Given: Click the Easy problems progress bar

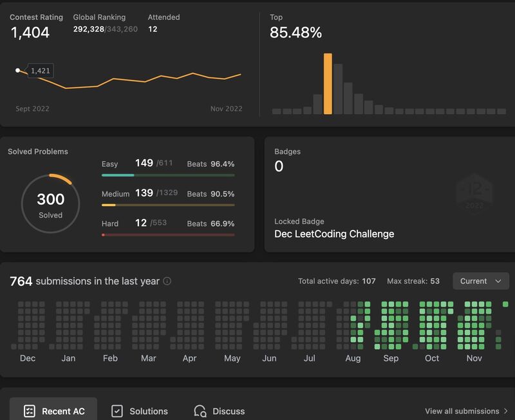Looking at the screenshot, I should pyautogui.click(x=168, y=175).
